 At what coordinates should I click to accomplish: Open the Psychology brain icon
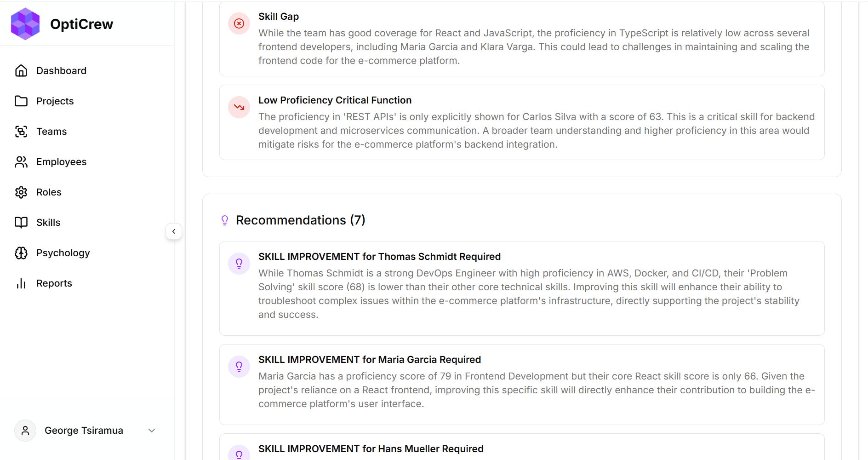click(21, 253)
